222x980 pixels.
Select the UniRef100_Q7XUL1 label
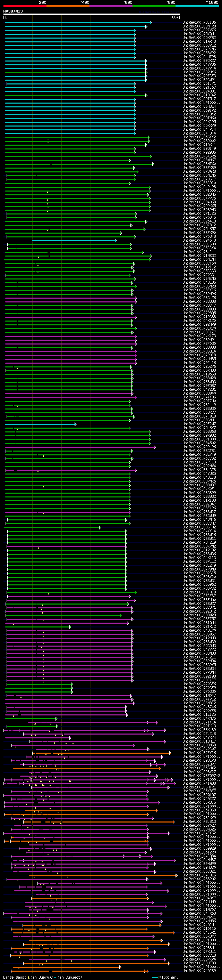pyautogui.click(x=199, y=951)
